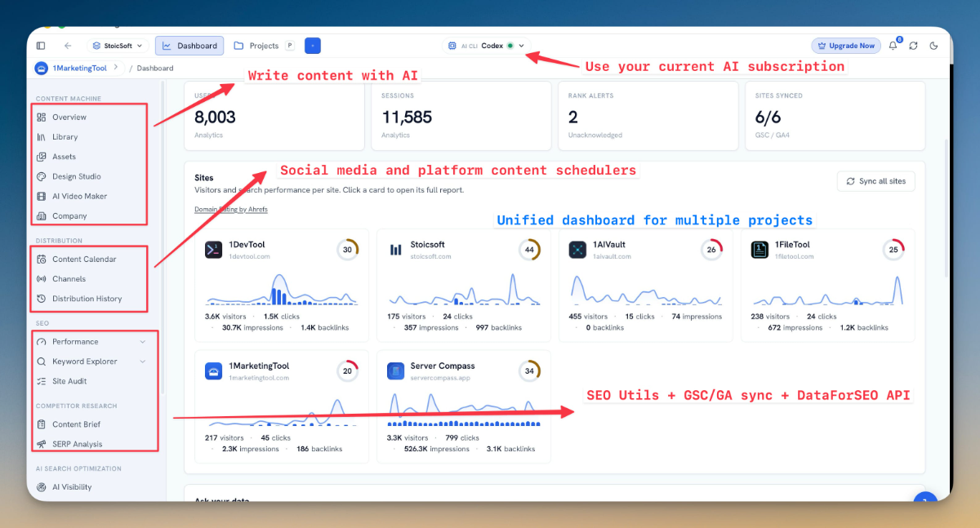Toggle dark mode moon icon
This screenshot has height=528, width=980.
[934, 46]
